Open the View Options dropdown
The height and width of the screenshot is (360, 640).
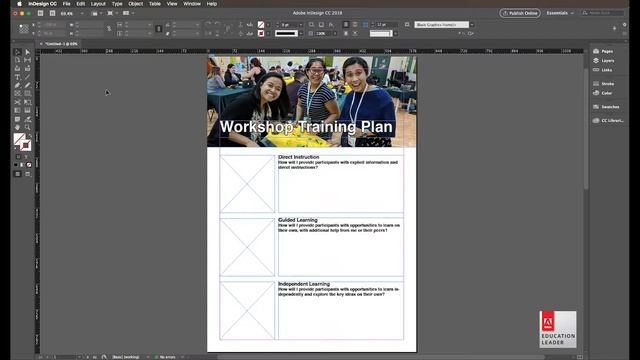pyautogui.click(x=96, y=13)
